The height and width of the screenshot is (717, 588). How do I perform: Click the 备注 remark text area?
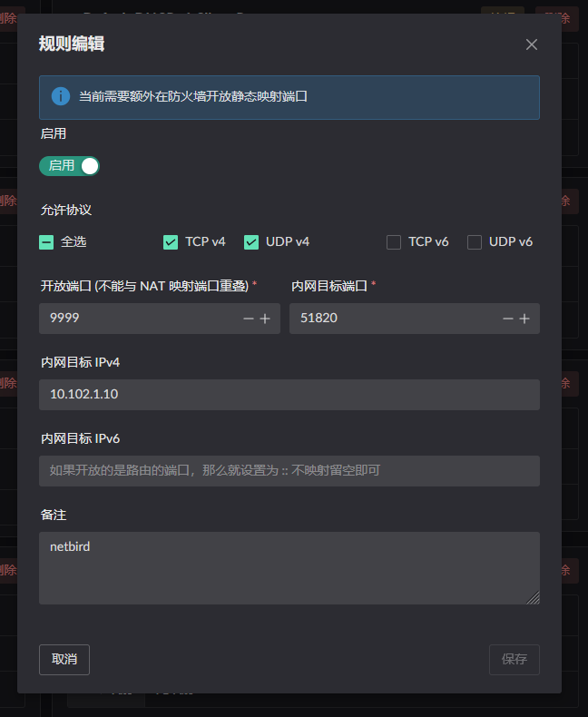289,568
